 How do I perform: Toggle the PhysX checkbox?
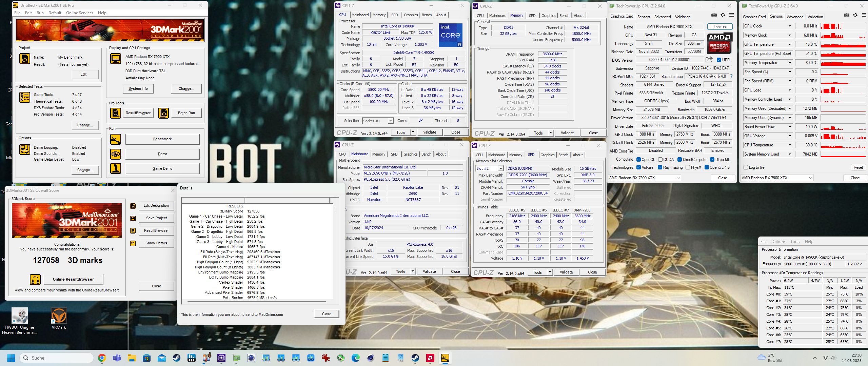click(x=688, y=167)
